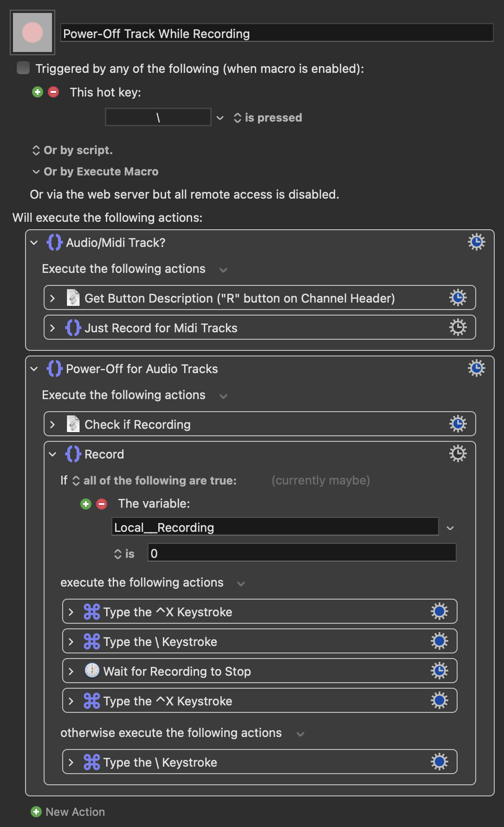Collapse the Audio/Midi Track? group
Screen dimensions: 504x827
(x=34, y=243)
